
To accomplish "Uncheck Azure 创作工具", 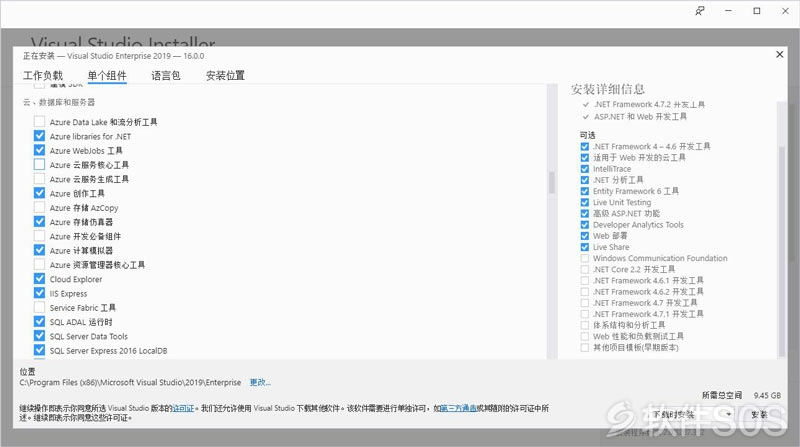I will pos(39,193).
